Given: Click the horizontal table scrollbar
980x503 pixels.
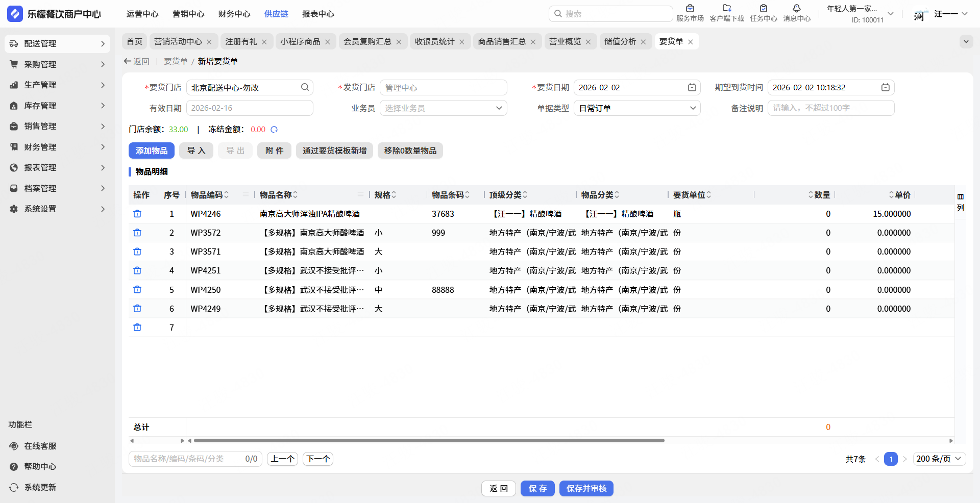Looking at the screenshot, I should 429,440.
